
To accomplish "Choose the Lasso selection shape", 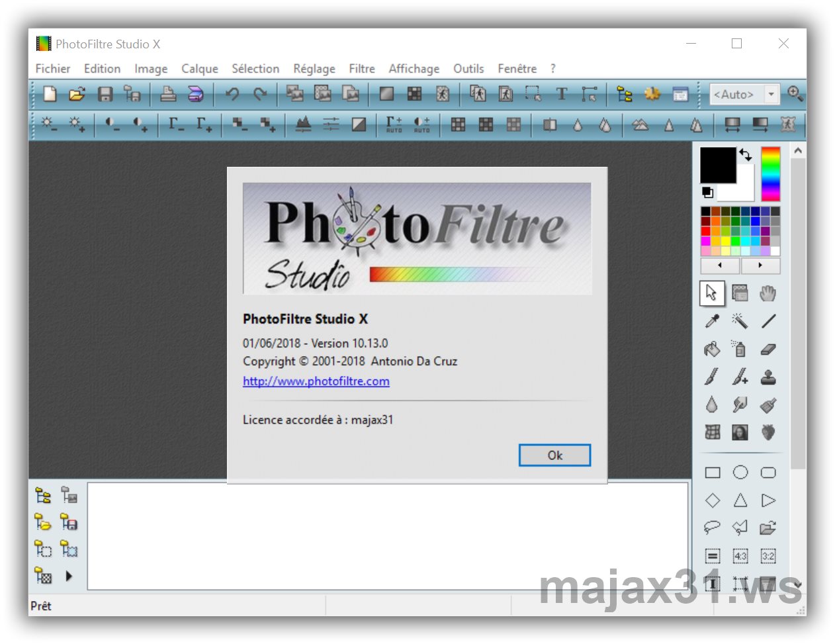I will [x=712, y=528].
